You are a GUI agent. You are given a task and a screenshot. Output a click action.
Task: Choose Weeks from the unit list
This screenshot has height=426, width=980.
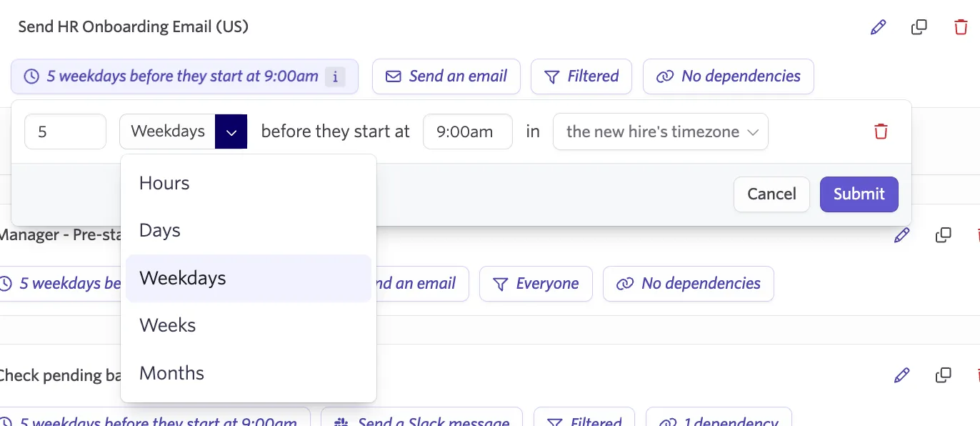[249, 326]
